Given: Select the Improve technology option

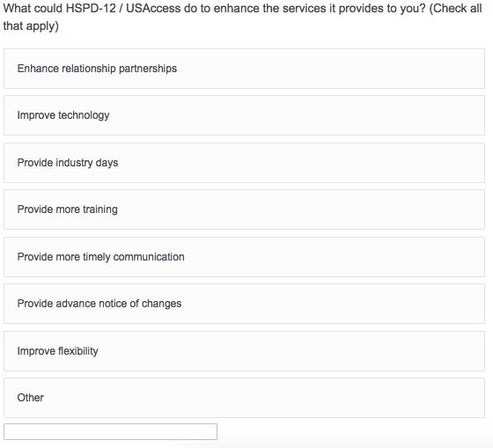Looking at the screenshot, I should [x=244, y=115].
